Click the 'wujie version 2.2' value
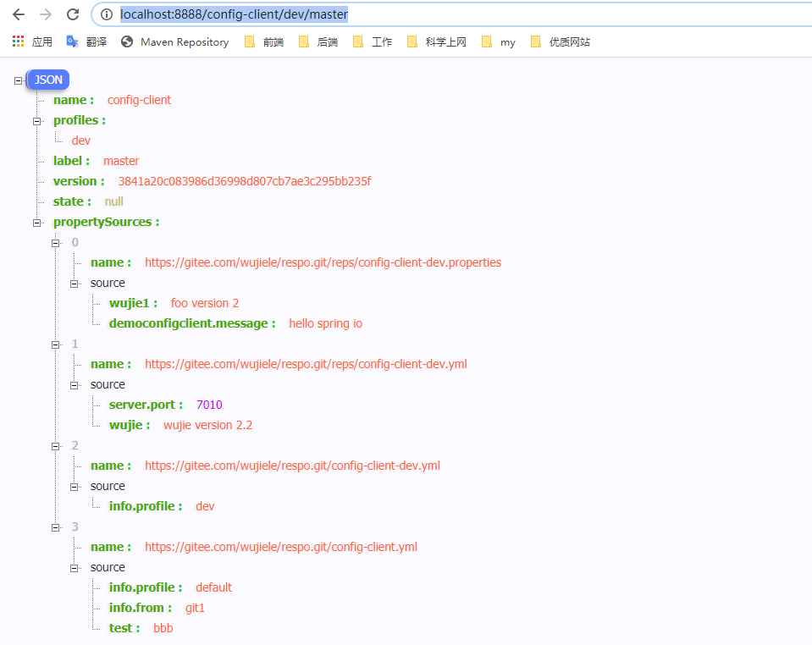Viewport: 812px width, 645px height. pos(208,425)
